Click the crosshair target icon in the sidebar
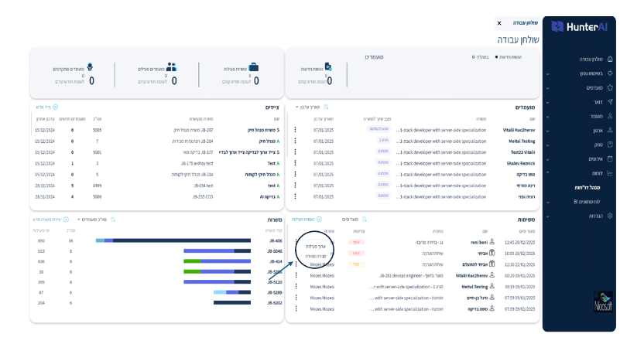This screenshot has width=644, height=351. coord(610,73)
